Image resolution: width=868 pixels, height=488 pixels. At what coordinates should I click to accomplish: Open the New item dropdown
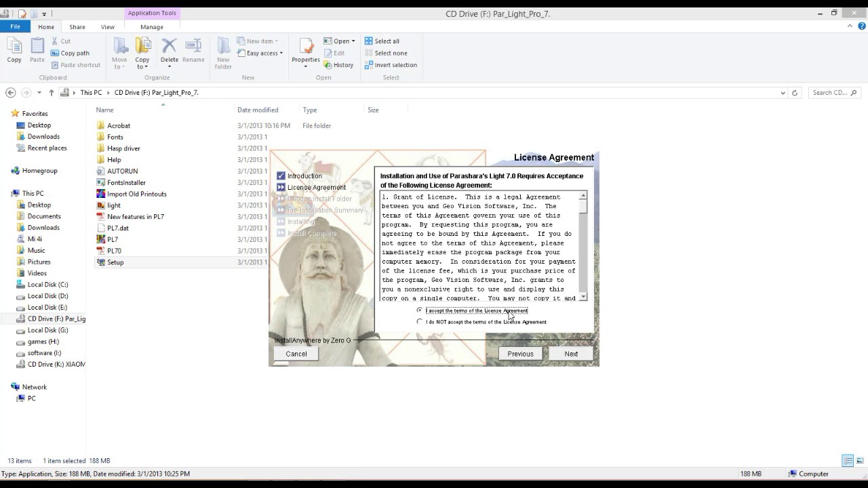click(258, 41)
